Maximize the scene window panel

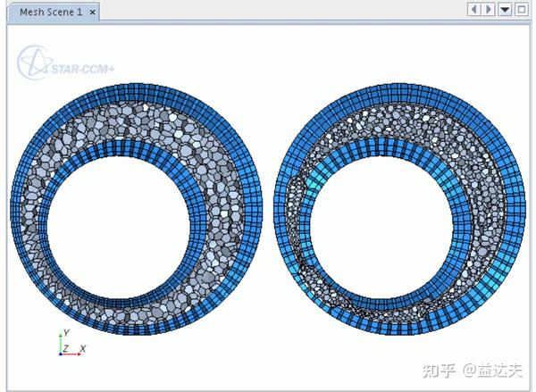pyautogui.click(x=522, y=9)
